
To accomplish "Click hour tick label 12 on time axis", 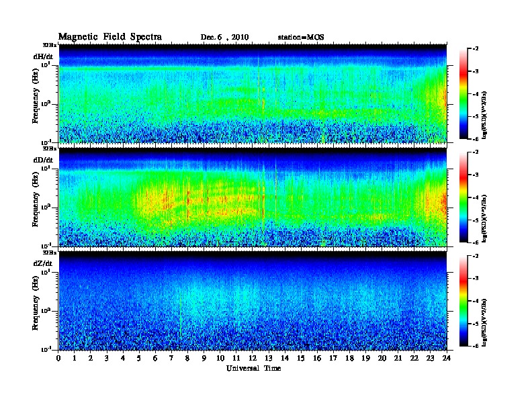I will (x=253, y=359).
